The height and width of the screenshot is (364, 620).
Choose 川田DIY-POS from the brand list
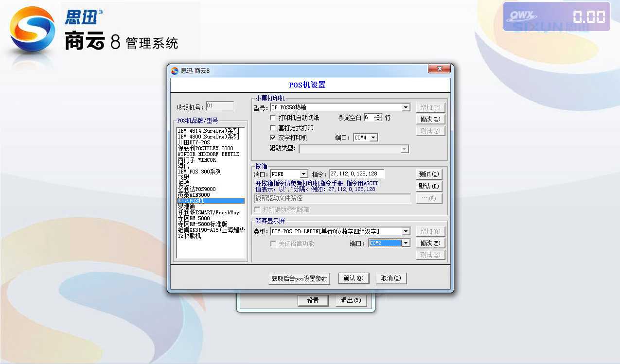pos(211,142)
